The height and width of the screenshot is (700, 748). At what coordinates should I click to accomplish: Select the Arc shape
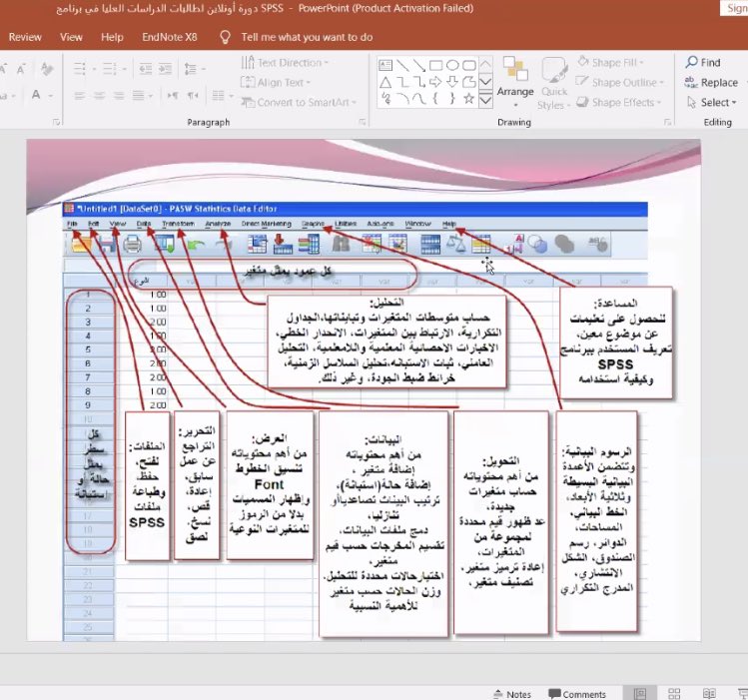402,99
